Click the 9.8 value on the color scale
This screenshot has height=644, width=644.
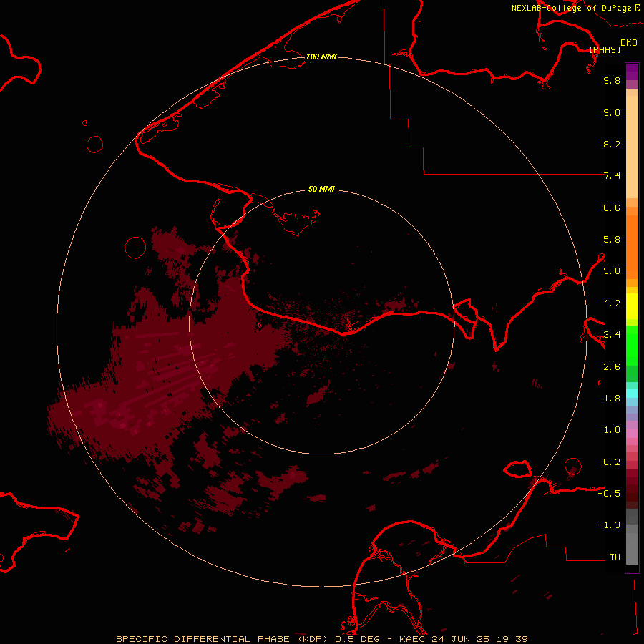[612, 80]
